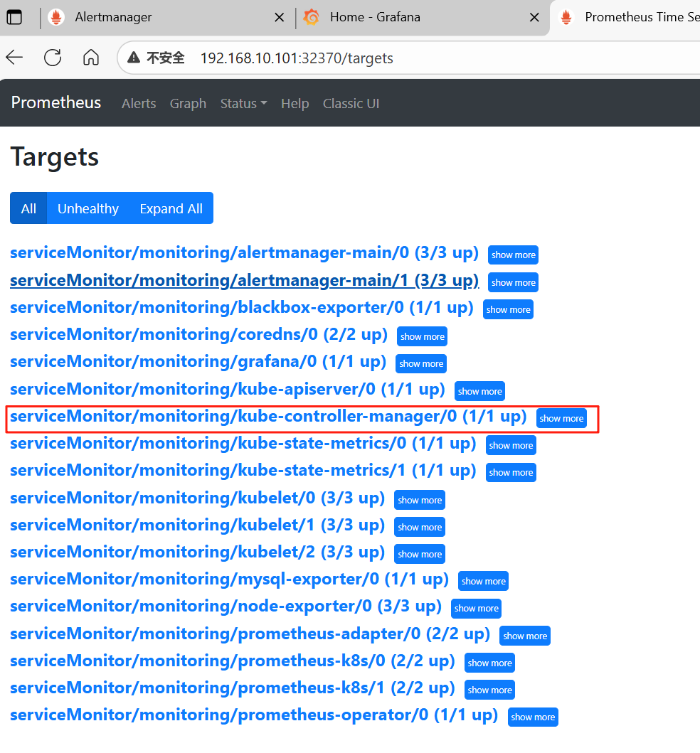This screenshot has width=700, height=753.
Task: Switch to Classic UI
Action: click(351, 103)
